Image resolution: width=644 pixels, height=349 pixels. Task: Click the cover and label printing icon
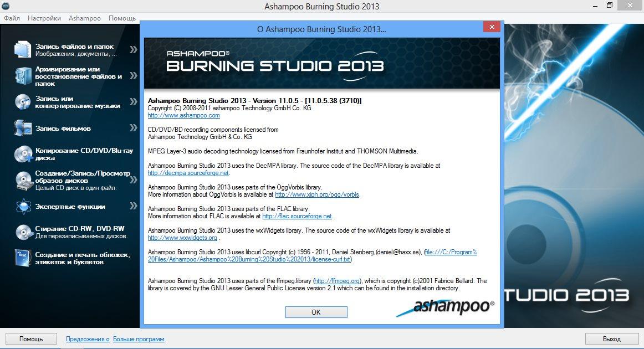[x=23, y=258]
